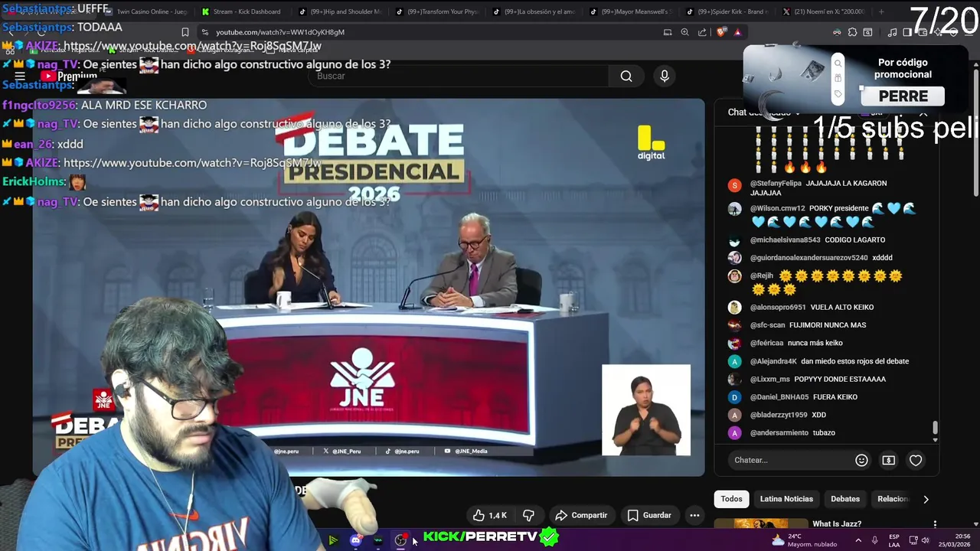Select the Debates filter chip
The height and width of the screenshot is (551, 980).
pyautogui.click(x=845, y=499)
